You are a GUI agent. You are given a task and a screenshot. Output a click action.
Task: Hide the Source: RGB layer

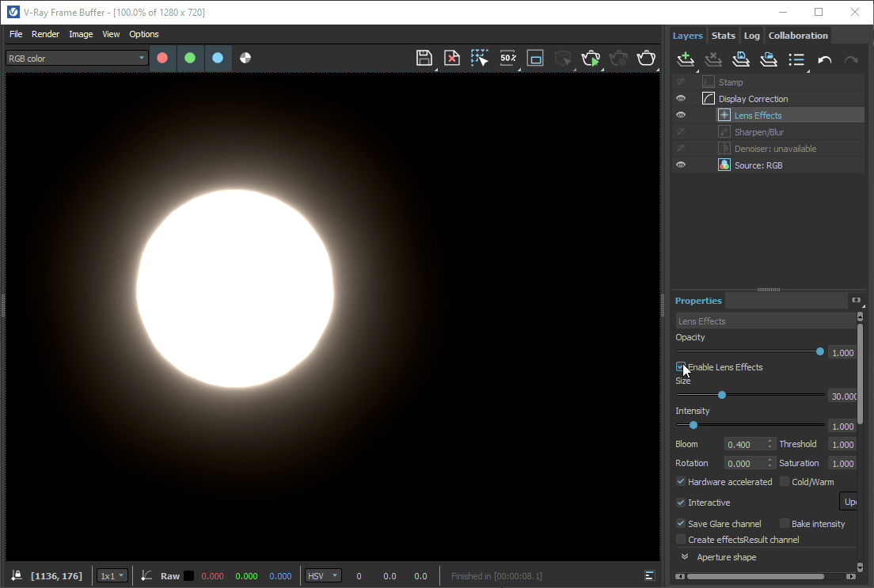coord(681,165)
